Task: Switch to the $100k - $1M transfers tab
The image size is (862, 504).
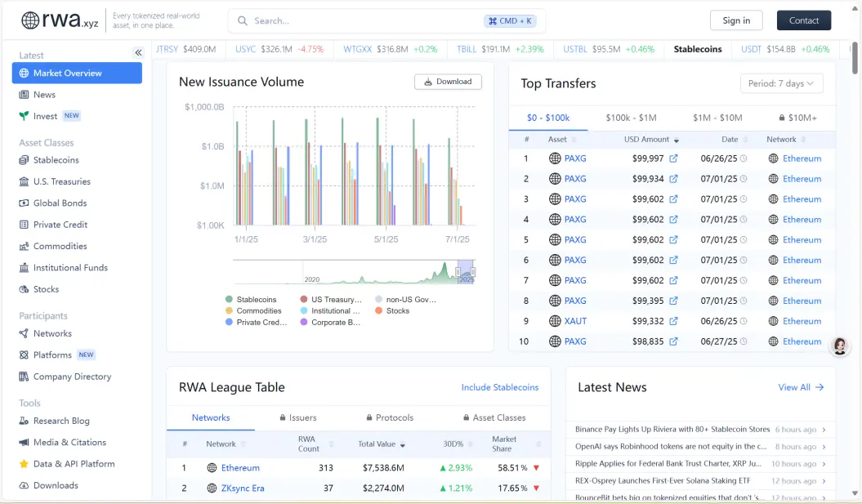Action: (x=631, y=118)
